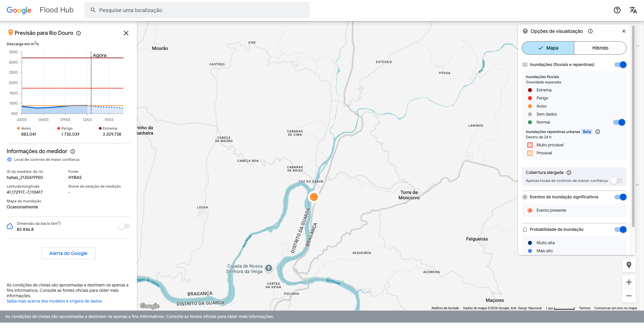Click the help icon in the top bar
The image size is (644, 331).
(618, 10)
